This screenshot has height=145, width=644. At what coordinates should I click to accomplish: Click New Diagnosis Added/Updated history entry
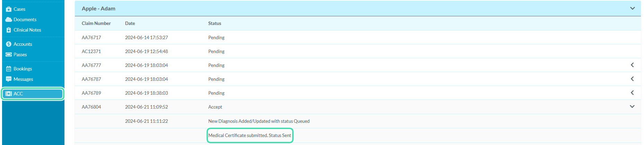[259, 121]
